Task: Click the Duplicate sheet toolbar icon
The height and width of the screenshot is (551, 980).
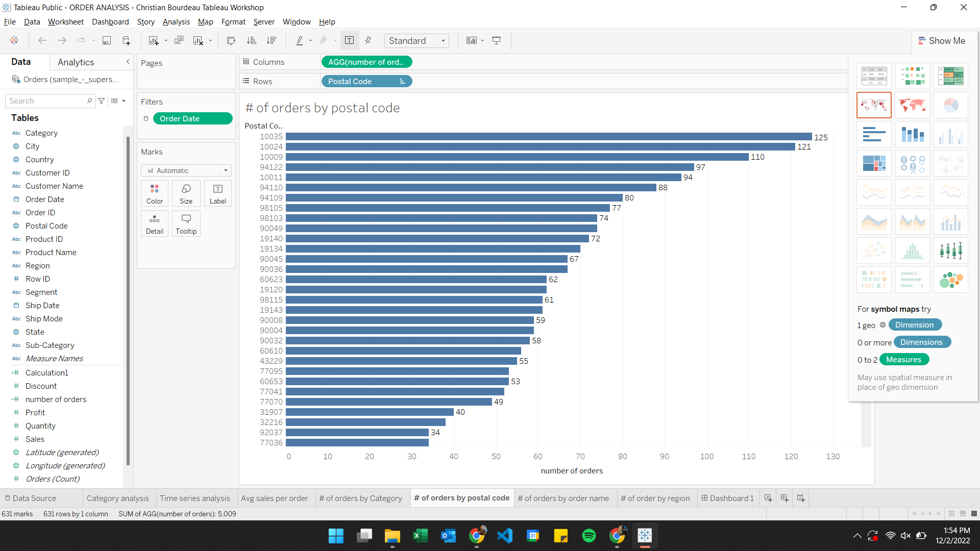Action: tap(179, 40)
